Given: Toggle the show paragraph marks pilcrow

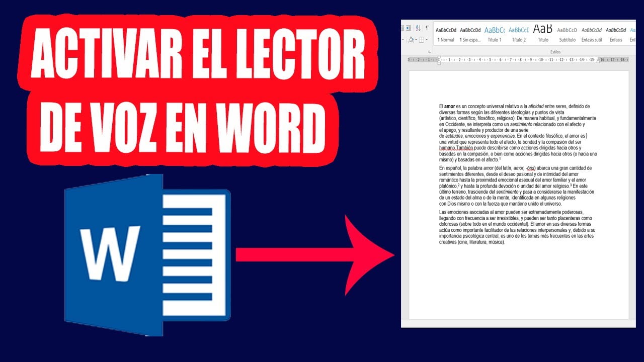Looking at the screenshot, I should coord(427,28).
